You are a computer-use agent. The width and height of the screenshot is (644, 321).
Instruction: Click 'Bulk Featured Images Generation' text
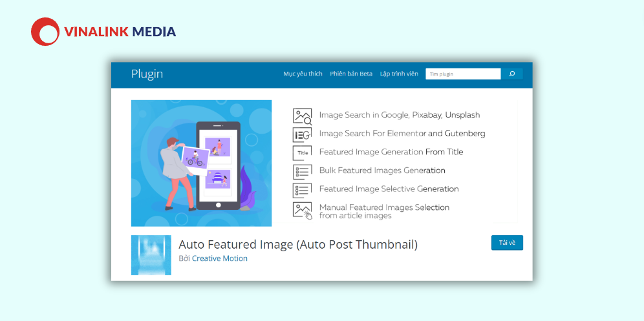point(382,171)
